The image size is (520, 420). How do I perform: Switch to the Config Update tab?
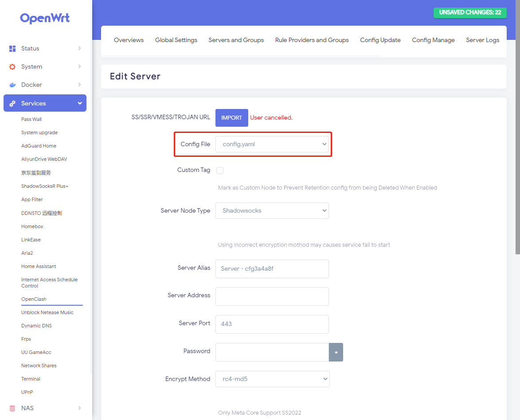coord(380,40)
